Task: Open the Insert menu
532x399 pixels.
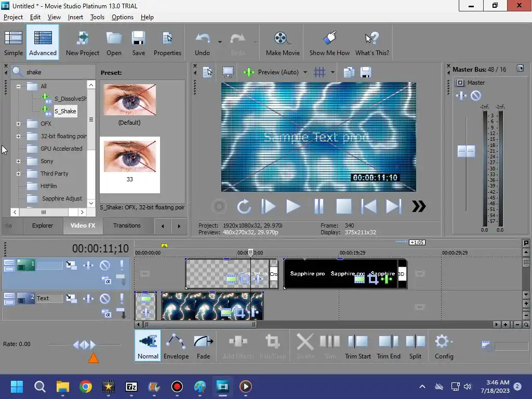Action: [x=75, y=17]
